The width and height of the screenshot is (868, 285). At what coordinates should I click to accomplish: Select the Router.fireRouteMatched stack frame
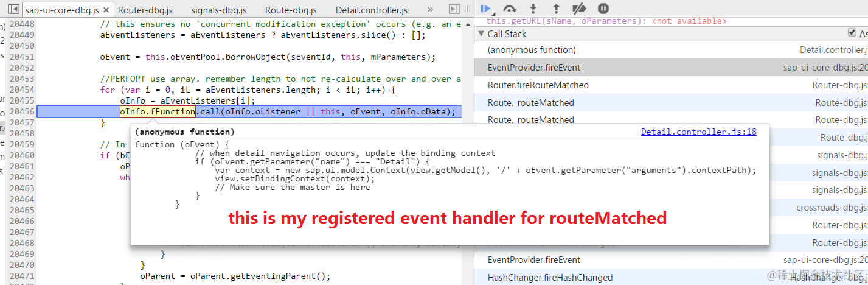[671, 85]
